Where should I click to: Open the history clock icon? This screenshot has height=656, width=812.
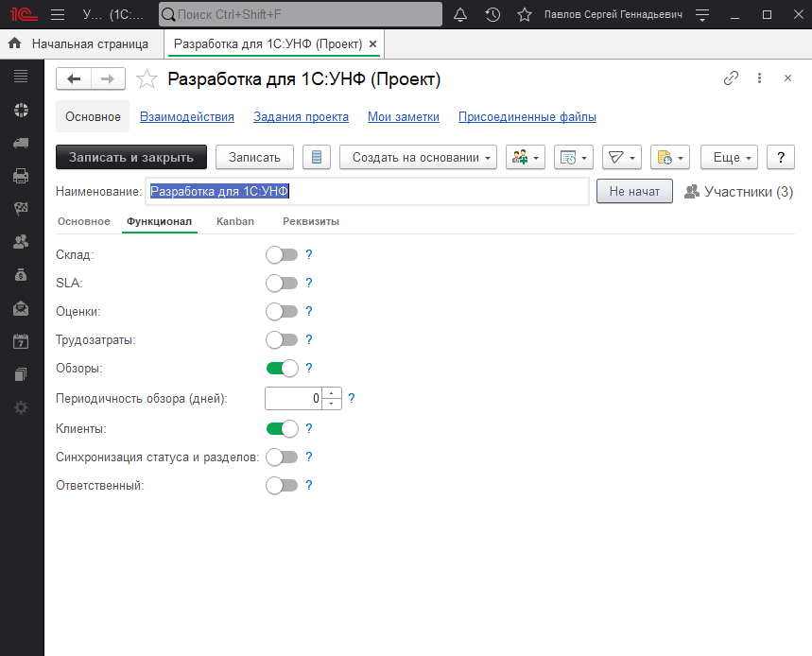tap(492, 14)
